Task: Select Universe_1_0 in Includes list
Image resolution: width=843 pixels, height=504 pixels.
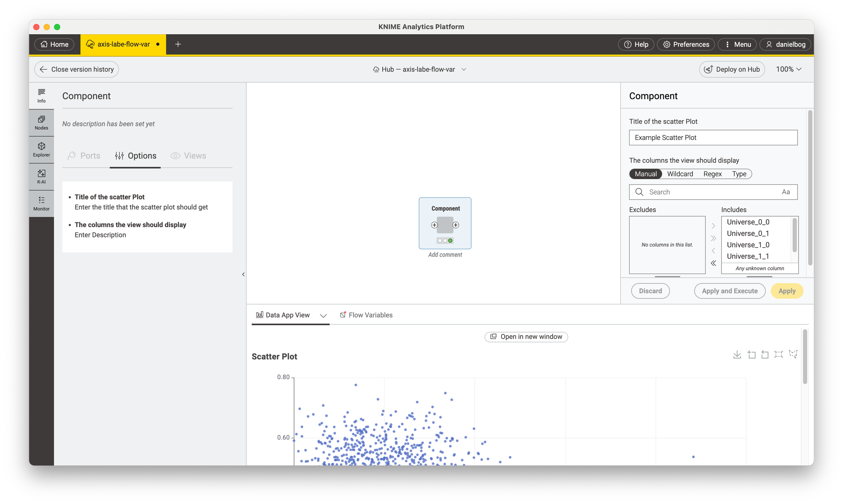Action: tap(757, 245)
